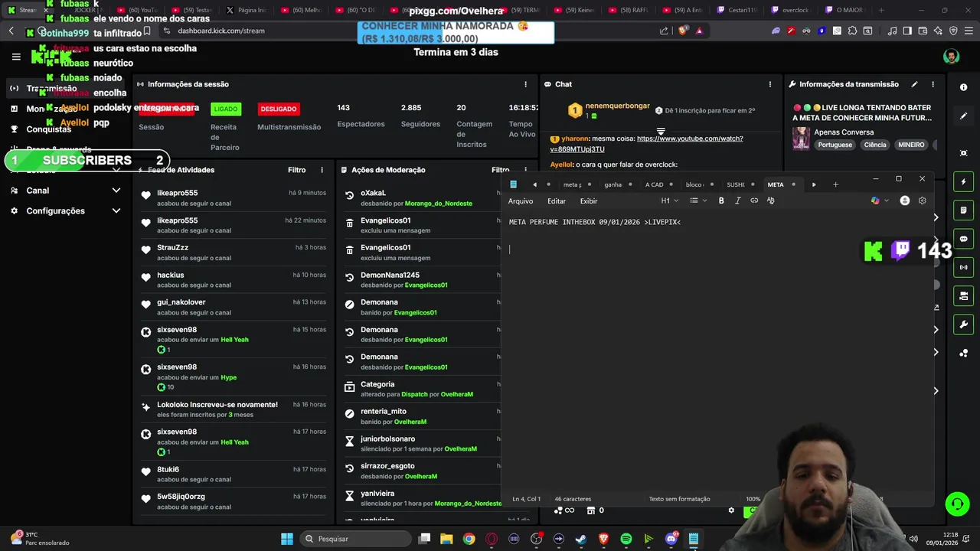Launch OBS from the taskbar
The width and height of the screenshot is (980, 551).
[536, 539]
